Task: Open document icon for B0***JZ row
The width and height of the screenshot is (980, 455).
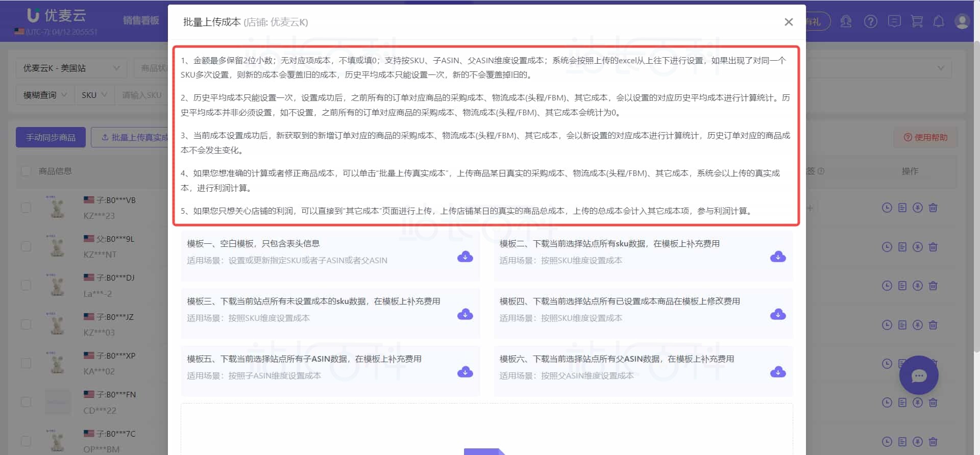Action: point(902,325)
